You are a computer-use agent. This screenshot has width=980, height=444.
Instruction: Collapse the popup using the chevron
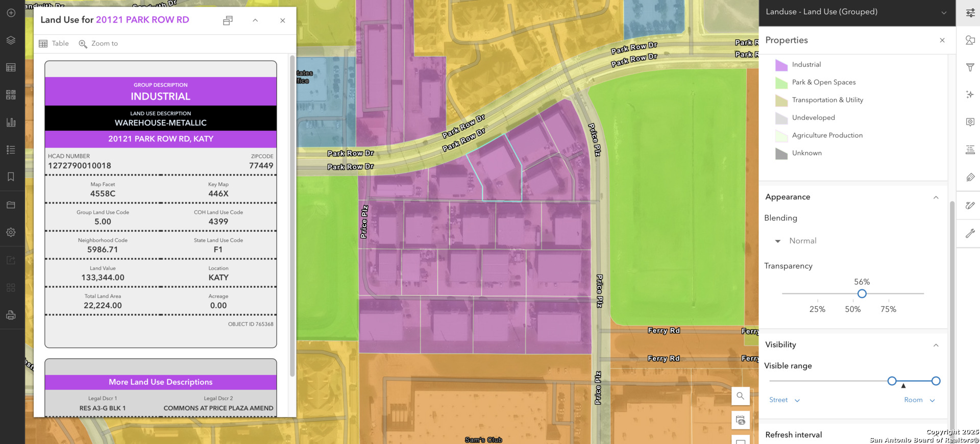tap(255, 20)
